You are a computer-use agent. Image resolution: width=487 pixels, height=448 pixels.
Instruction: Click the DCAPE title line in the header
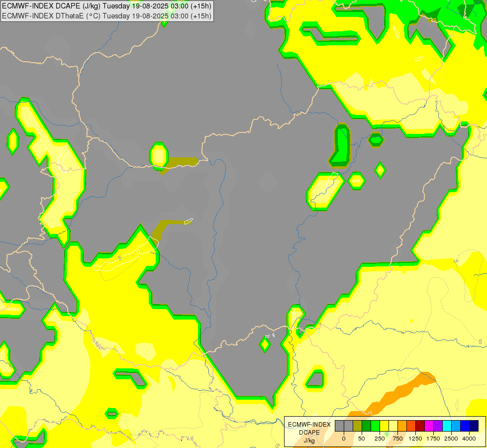(106, 6)
